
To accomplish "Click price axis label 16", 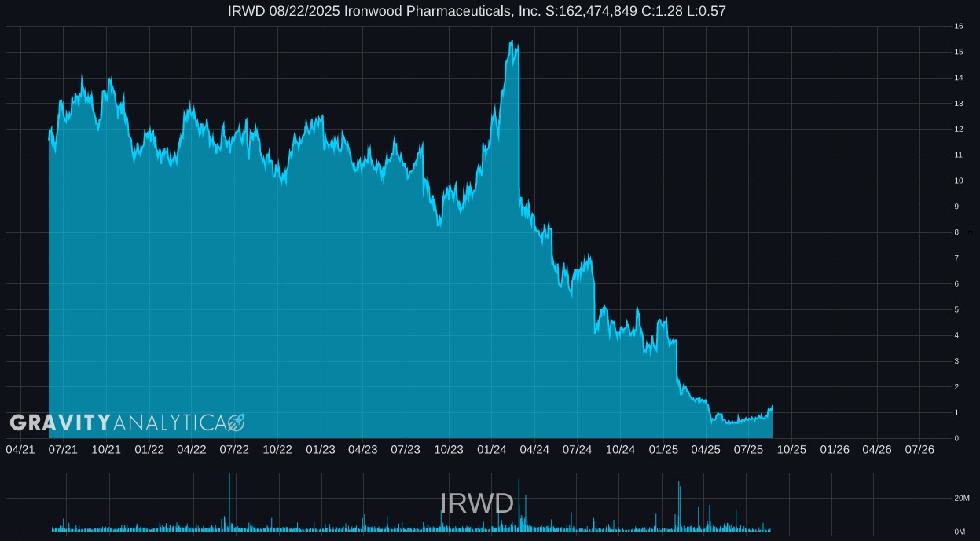I will [x=959, y=26].
